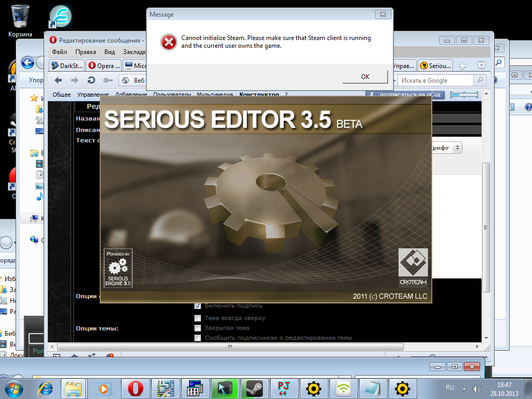Click the подписаться на uCoz Facebook button
This screenshot has height=399, width=532.
coord(405,95)
